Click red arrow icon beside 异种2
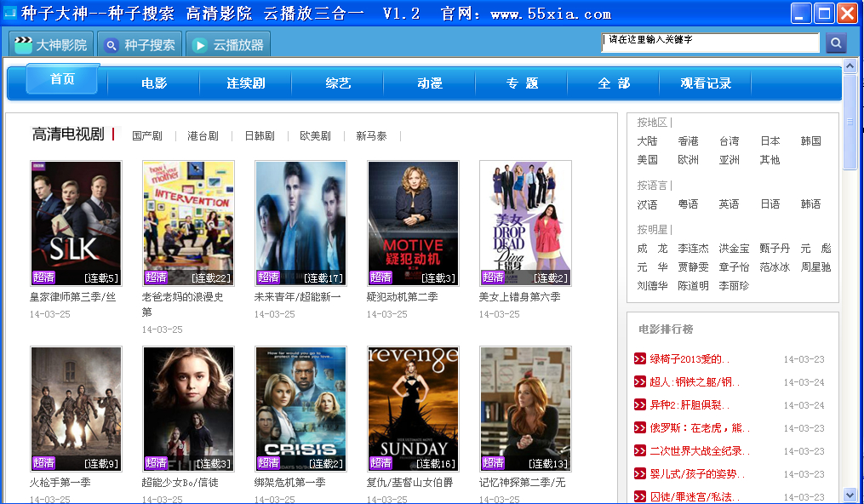Viewport: 864px width, 504px height. tap(640, 405)
